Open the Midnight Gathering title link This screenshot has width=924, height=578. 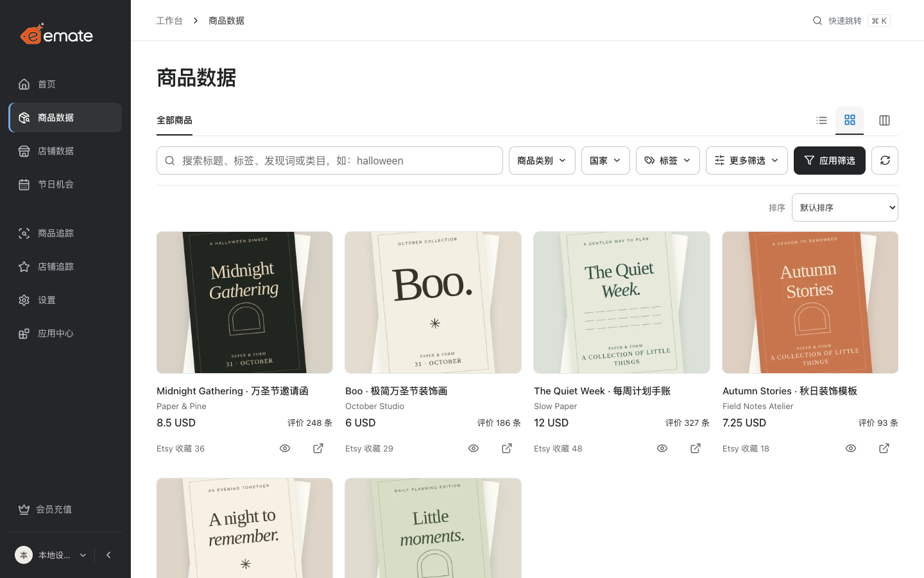pos(232,390)
